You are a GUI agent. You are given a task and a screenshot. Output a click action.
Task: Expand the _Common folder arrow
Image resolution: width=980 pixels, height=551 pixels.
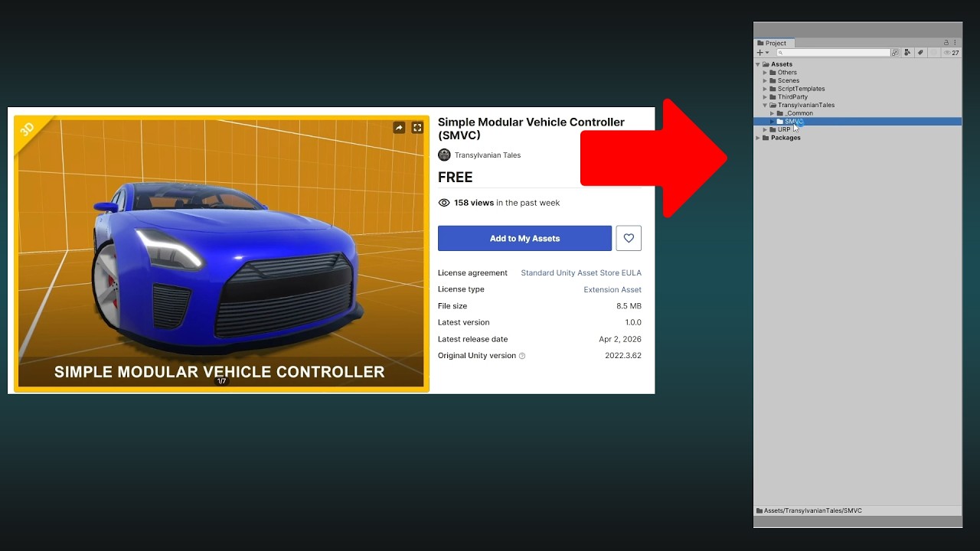[x=772, y=113]
